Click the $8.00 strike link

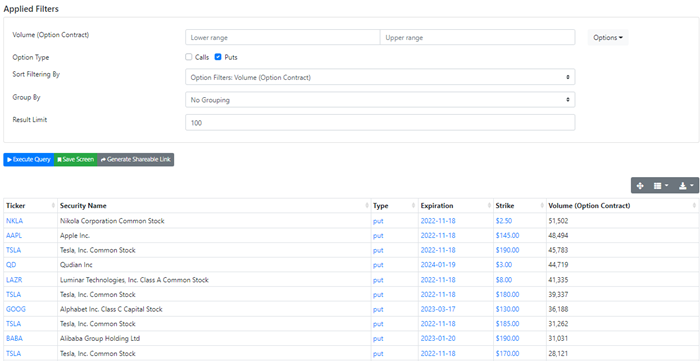pyautogui.click(x=504, y=280)
